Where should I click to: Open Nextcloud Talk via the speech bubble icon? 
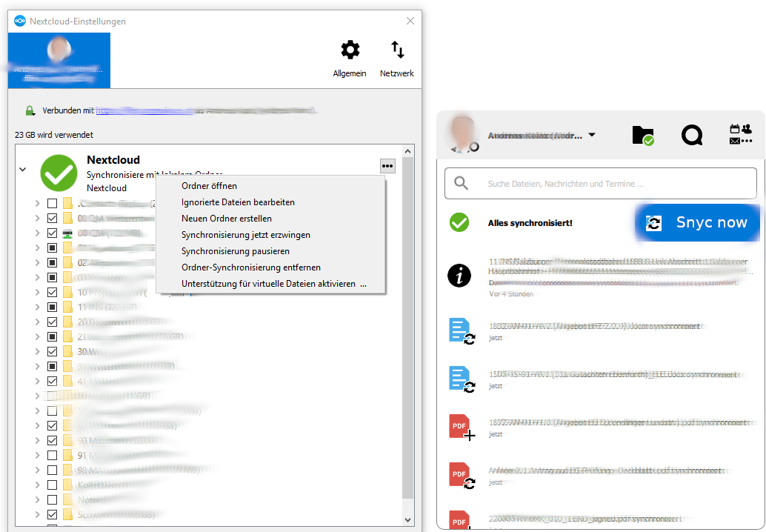click(x=692, y=135)
